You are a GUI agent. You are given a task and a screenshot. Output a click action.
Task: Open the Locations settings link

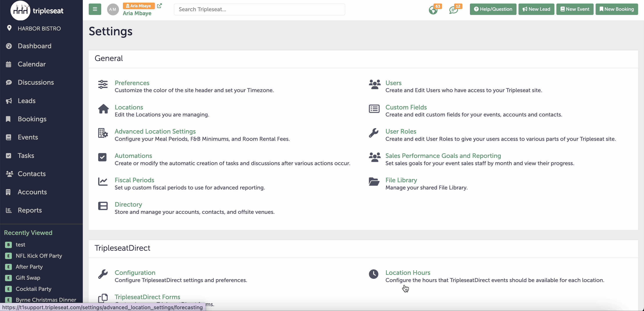[129, 107]
